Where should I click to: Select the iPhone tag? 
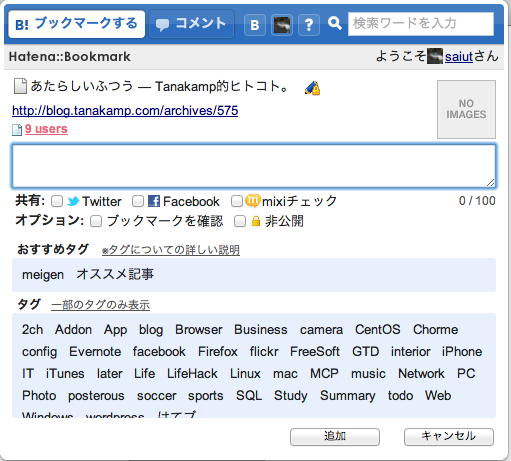(x=462, y=352)
